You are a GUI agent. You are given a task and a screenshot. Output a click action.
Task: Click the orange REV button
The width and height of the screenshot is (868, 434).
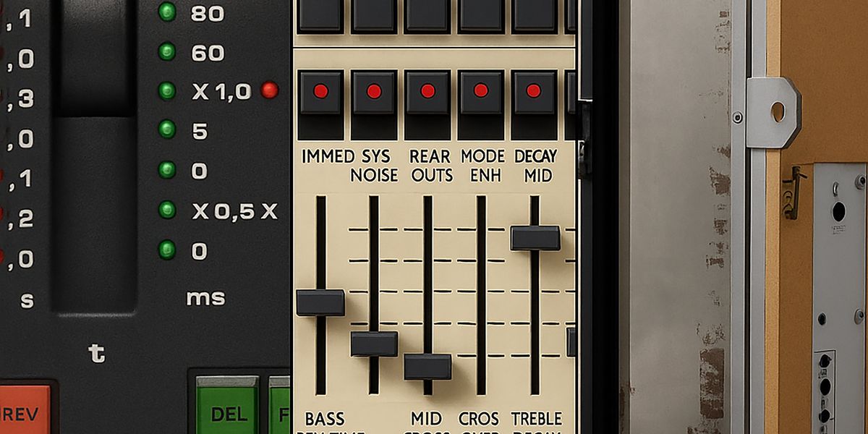(25, 409)
